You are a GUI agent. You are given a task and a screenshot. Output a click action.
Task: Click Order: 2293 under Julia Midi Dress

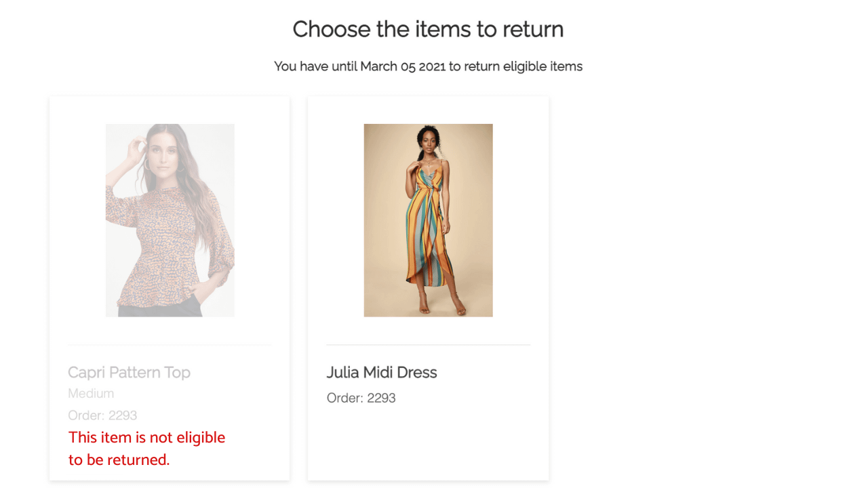(360, 398)
